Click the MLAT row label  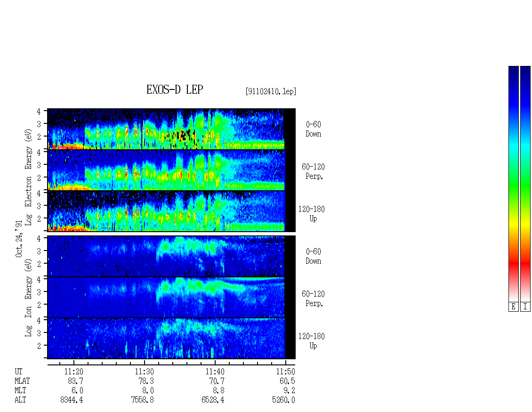22,381
